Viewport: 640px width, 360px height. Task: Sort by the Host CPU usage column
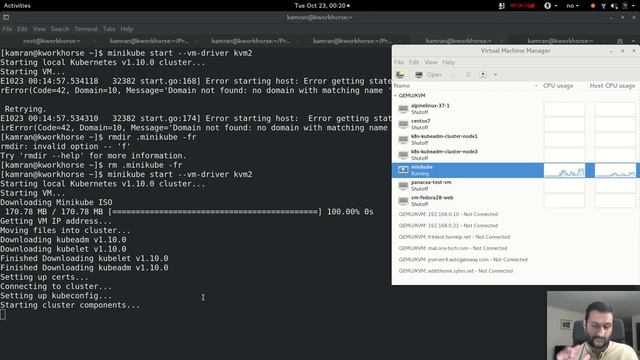point(612,86)
